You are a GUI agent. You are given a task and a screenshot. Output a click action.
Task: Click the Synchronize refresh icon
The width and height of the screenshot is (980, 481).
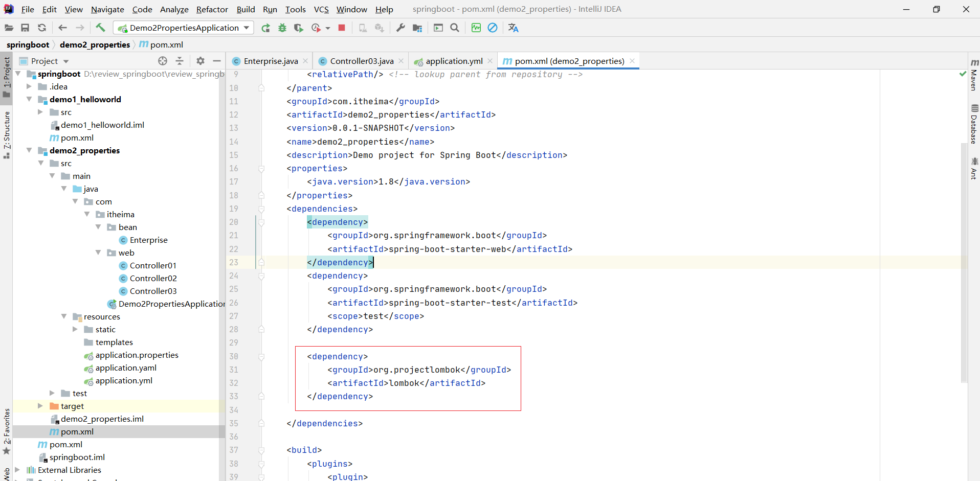tap(42, 28)
